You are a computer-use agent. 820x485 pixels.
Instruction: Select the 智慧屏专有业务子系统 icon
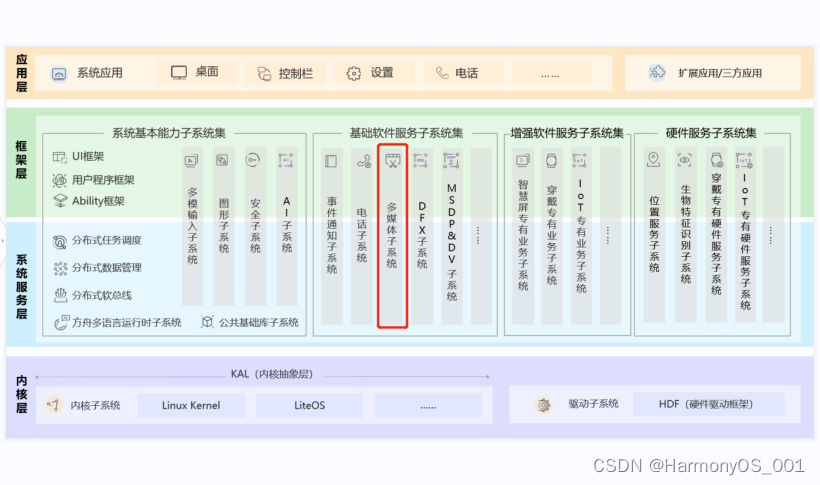click(x=522, y=160)
